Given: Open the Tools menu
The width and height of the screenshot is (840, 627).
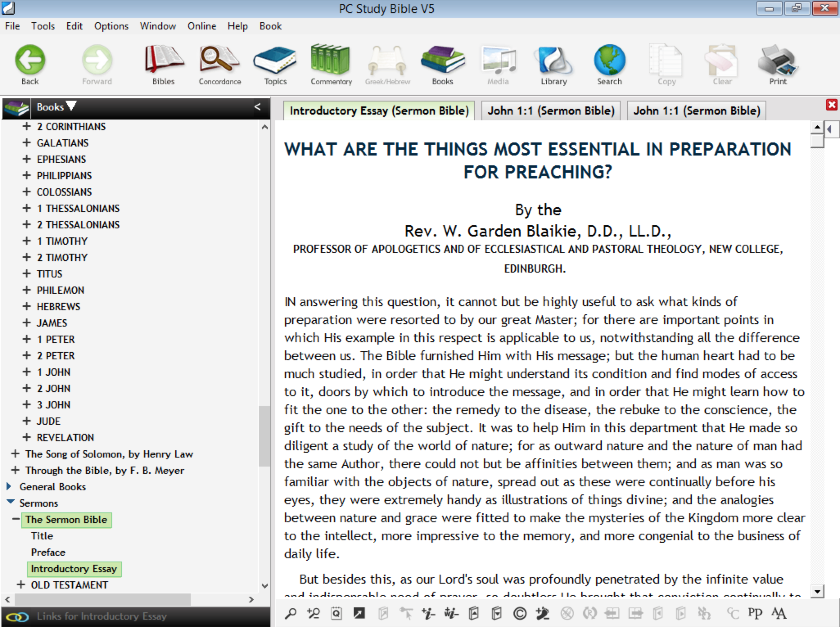Looking at the screenshot, I should click(x=43, y=26).
